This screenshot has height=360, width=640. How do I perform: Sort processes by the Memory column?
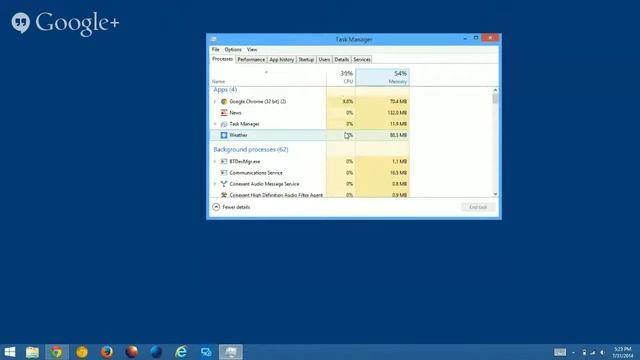382,77
